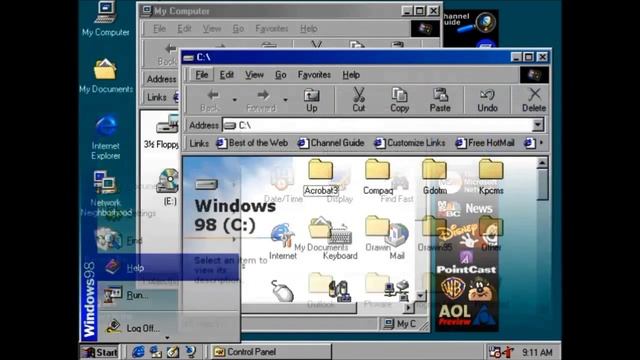Select 3½ Floppy drive in My Computer
The width and height of the screenshot is (640, 360).
[x=162, y=131]
